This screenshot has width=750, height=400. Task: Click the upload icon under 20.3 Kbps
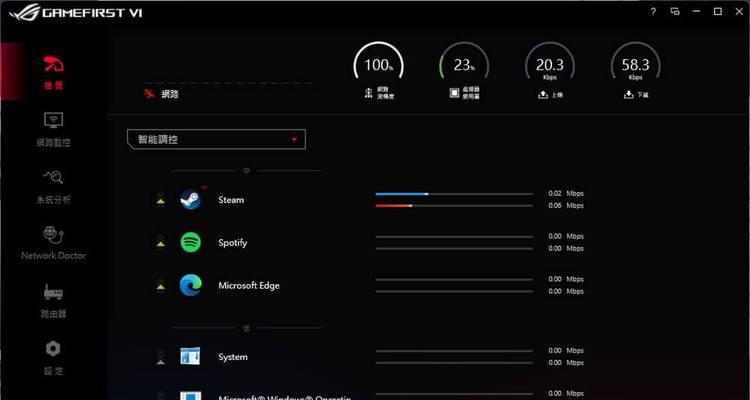point(542,95)
